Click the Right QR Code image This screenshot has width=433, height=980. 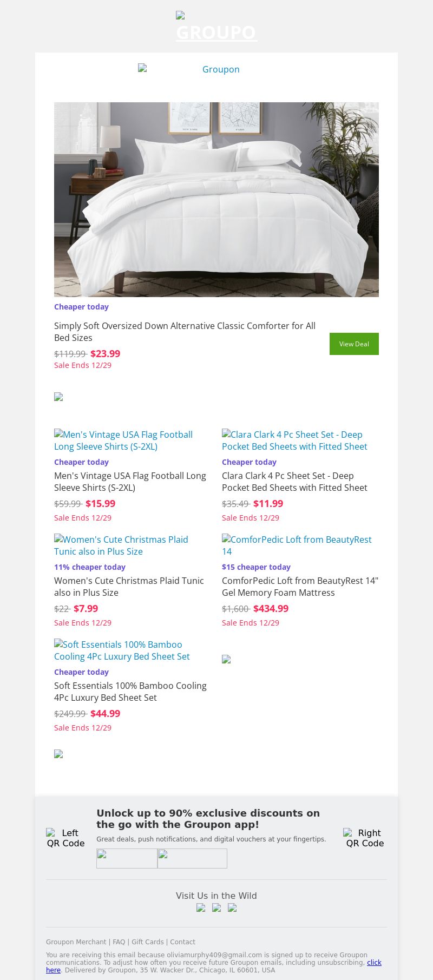[x=365, y=838]
